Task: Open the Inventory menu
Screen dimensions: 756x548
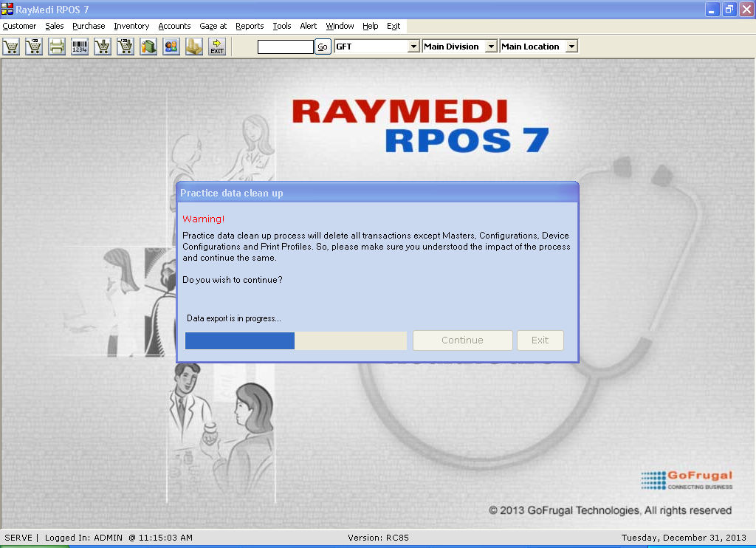Action: pos(131,26)
